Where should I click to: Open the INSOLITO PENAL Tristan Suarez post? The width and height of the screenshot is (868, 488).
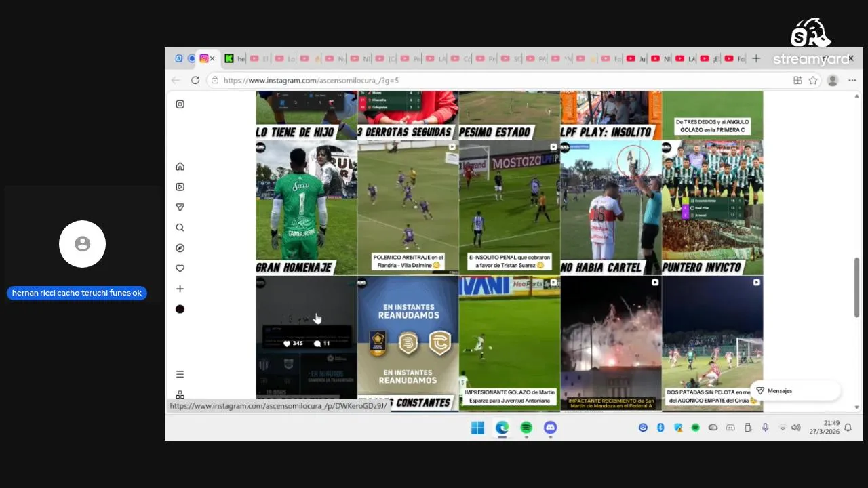[509, 207]
